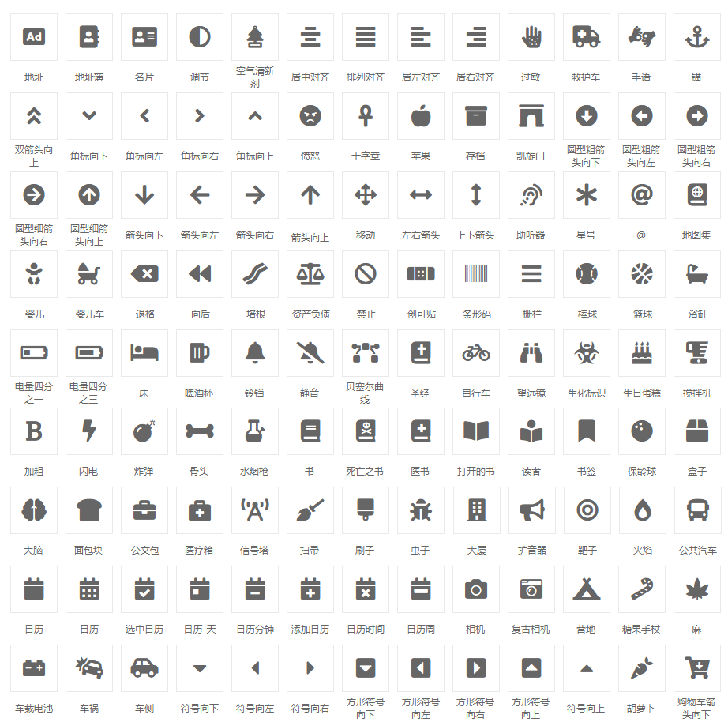Select the hearing aid icon (助听器)
This screenshot has width=728, height=722.
[531, 195]
